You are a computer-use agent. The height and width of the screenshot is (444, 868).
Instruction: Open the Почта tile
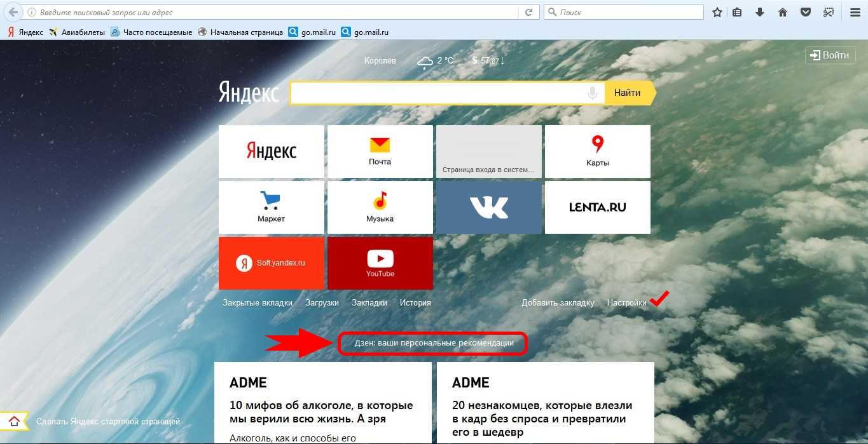click(380, 151)
